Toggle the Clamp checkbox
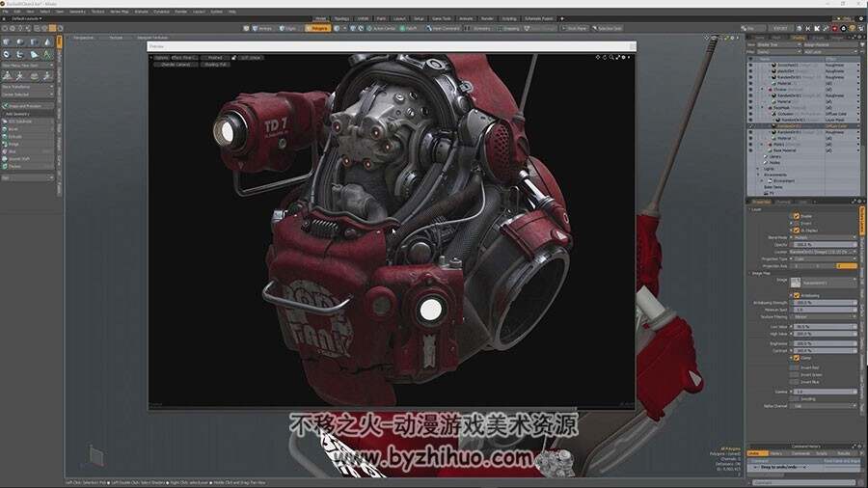868x488 pixels. coord(796,358)
